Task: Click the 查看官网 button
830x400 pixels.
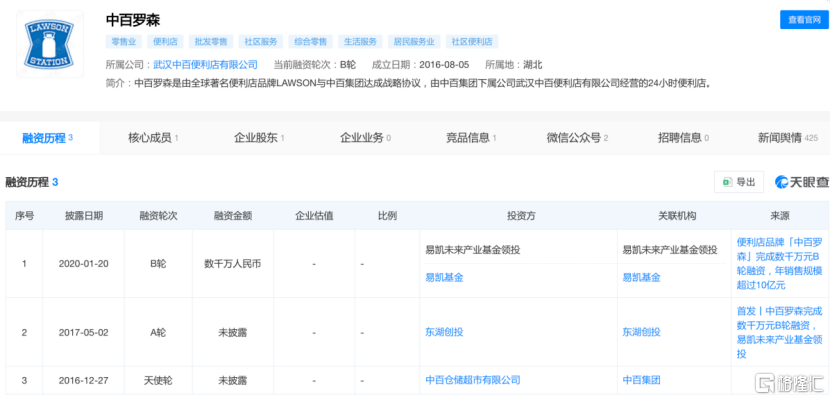Action: pos(804,20)
